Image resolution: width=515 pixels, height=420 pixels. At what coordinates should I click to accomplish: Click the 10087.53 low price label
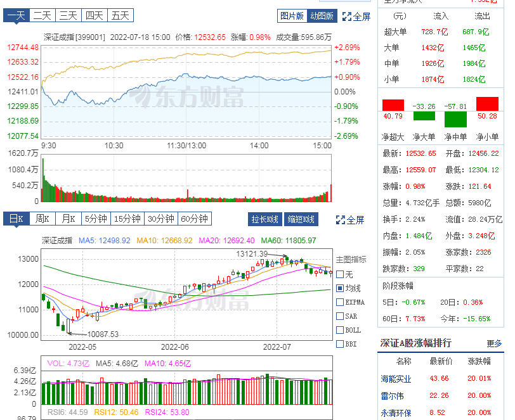coord(103,334)
